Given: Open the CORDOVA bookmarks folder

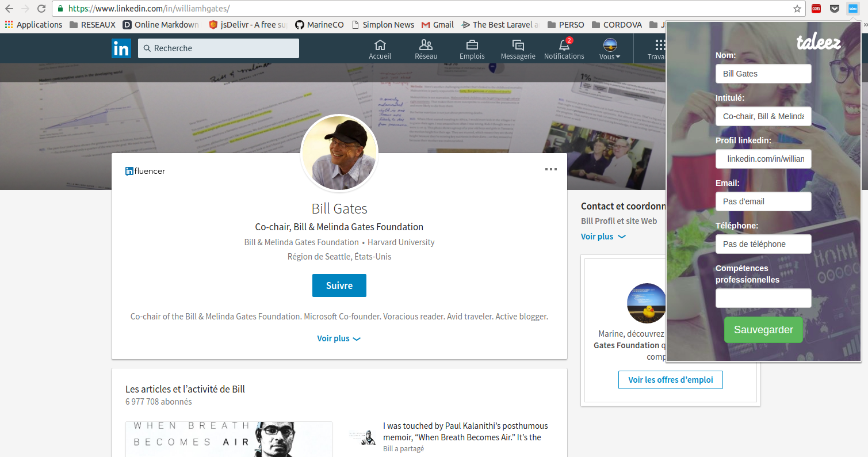Looking at the screenshot, I should (617, 25).
